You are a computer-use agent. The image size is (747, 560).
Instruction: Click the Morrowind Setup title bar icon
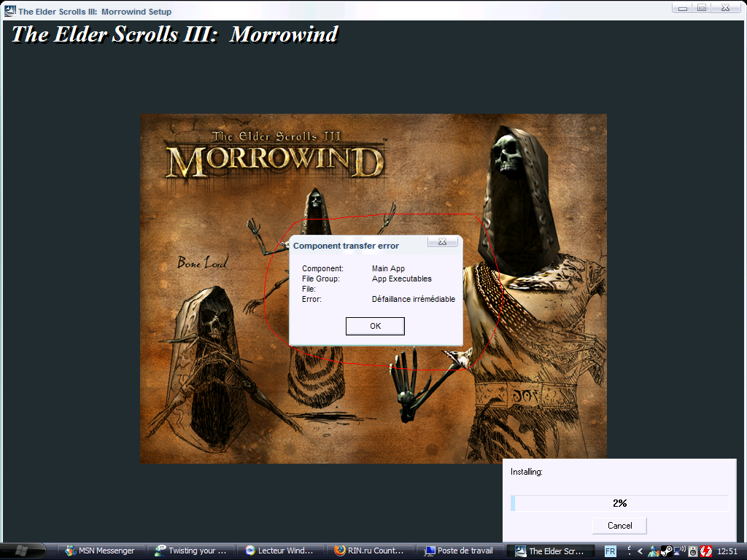[x=9, y=10]
